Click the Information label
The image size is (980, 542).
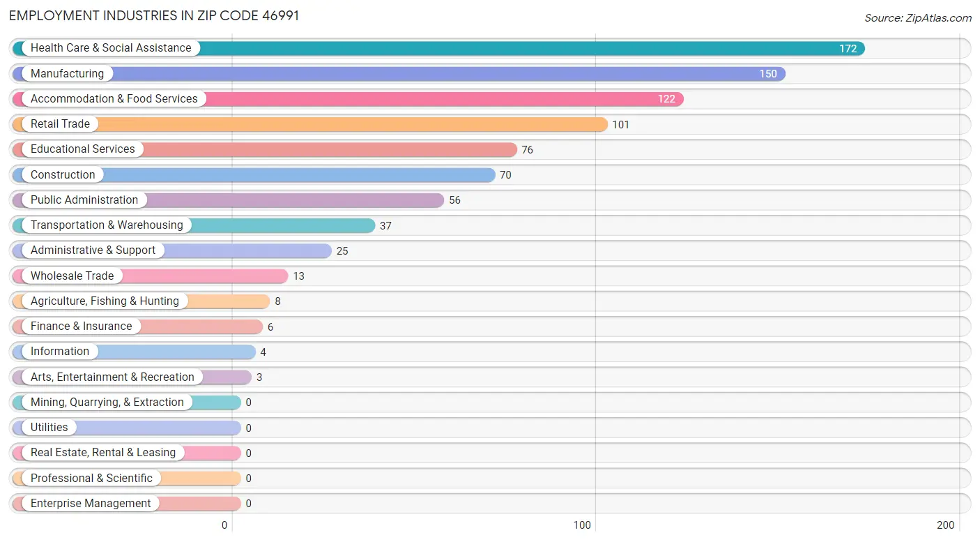[60, 351]
